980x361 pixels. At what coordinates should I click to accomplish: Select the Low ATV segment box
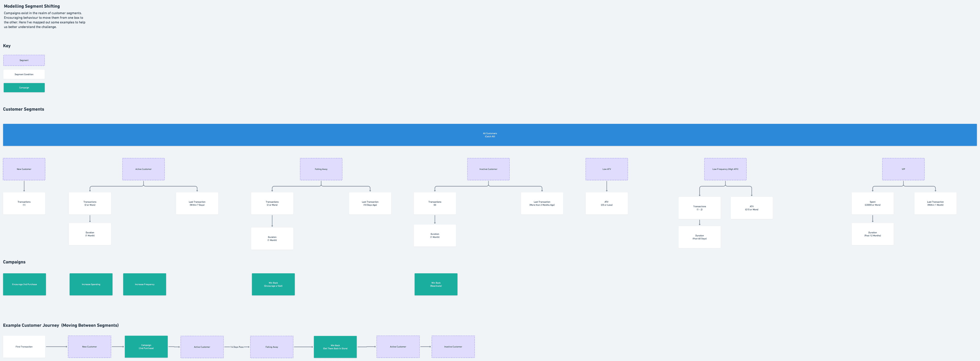[607, 169]
